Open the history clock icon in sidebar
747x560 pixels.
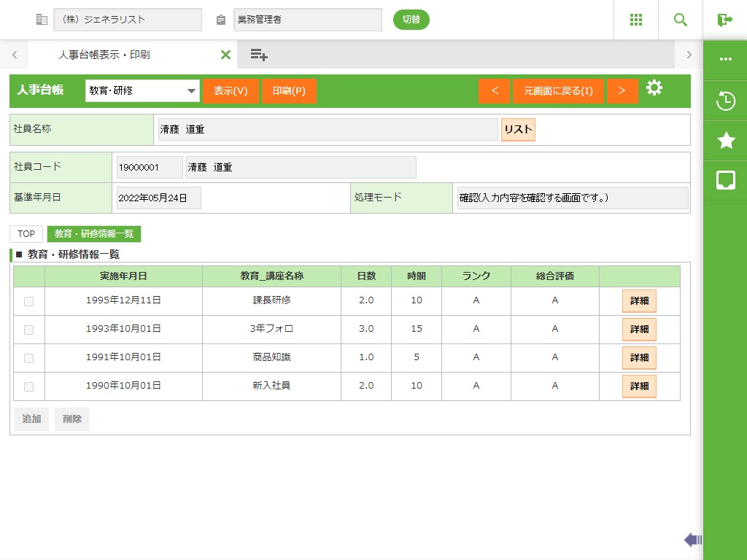(725, 101)
